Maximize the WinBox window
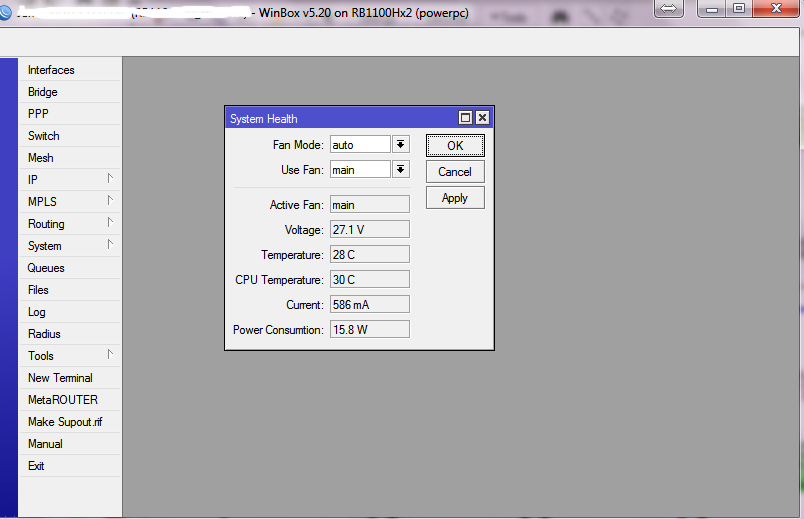 tap(739, 9)
